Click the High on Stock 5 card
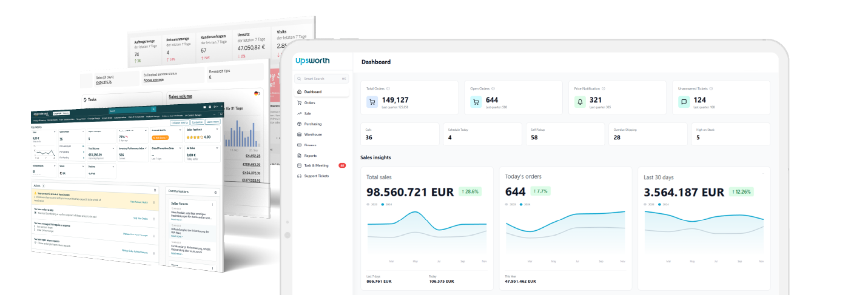 click(x=730, y=134)
